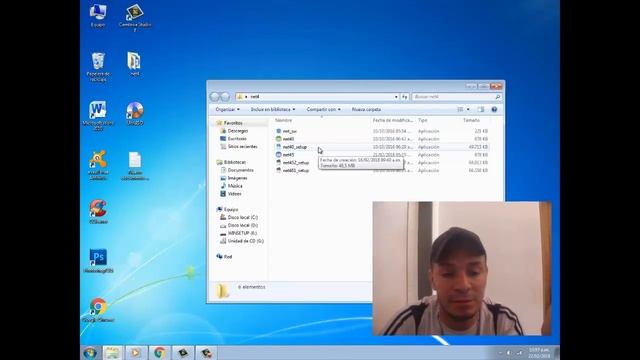The height and width of the screenshot is (360, 640).
Task: Open Google Chrome from the taskbar
Action: [x=159, y=353]
